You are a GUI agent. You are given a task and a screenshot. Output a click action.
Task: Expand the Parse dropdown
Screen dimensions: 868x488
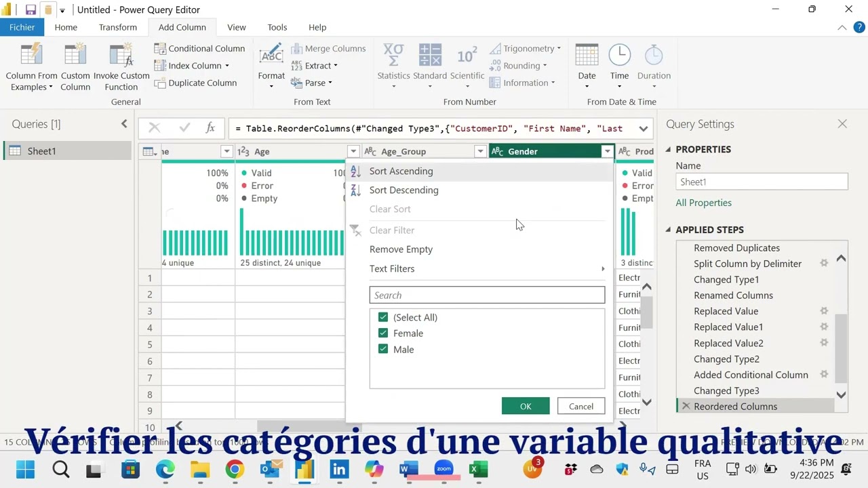coord(330,83)
